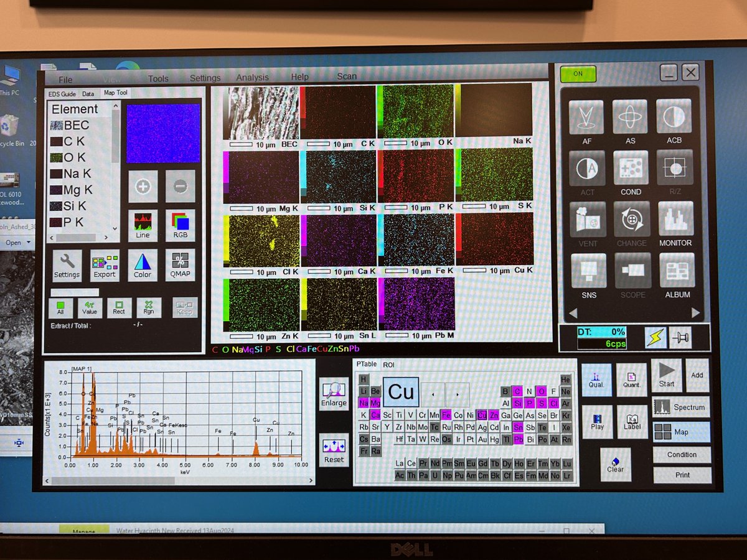Click the Export maps icon
Image resolution: width=747 pixels, height=560 pixels.
pyautogui.click(x=105, y=266)
